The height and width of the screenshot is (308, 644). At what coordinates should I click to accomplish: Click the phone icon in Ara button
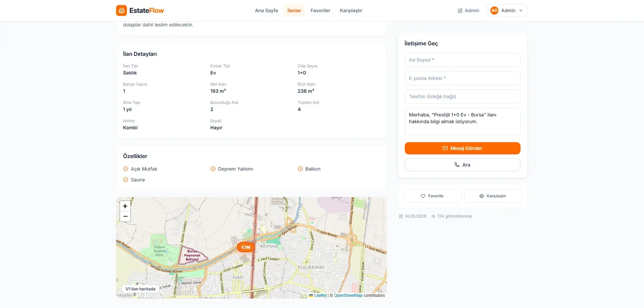tap(457, 165)
